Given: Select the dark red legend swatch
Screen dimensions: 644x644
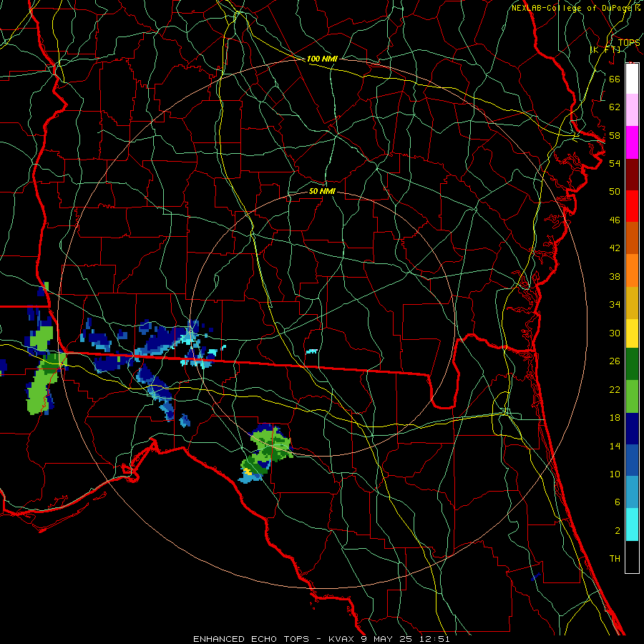Looking at the screenshot, I should click(x=632, y=175).
